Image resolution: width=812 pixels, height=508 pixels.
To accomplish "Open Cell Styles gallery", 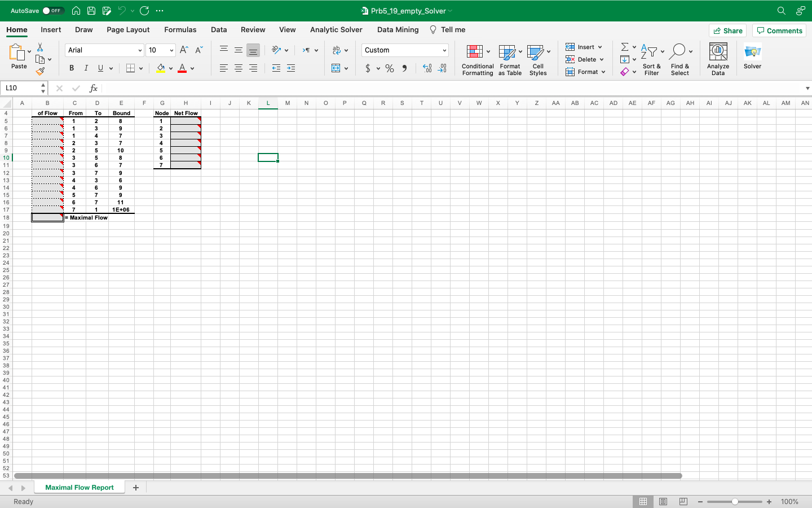I will coord(535,52).
